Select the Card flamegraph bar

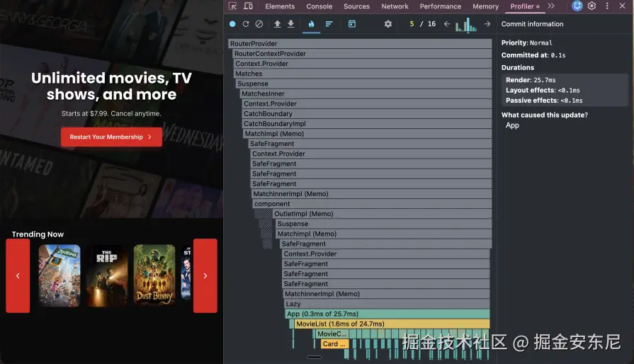[334, 343]
